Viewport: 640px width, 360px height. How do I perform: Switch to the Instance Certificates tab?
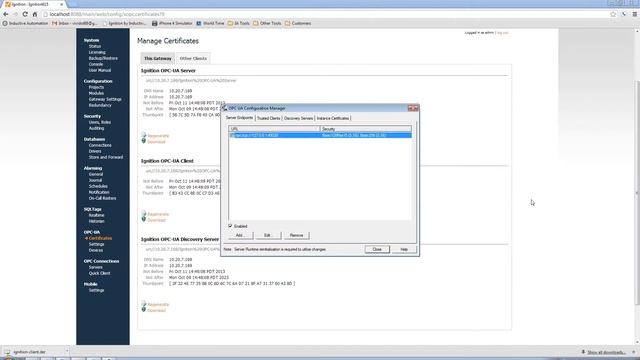coord(333,118)
